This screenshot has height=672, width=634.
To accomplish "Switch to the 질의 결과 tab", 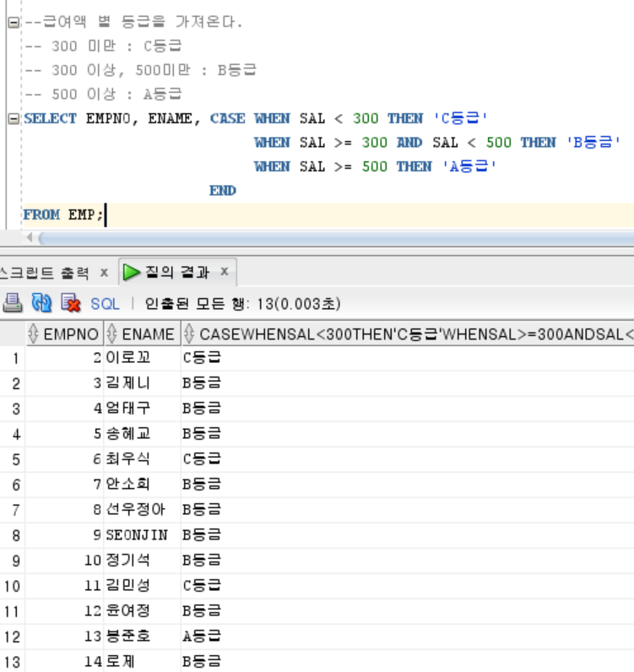I will point(177,272).
